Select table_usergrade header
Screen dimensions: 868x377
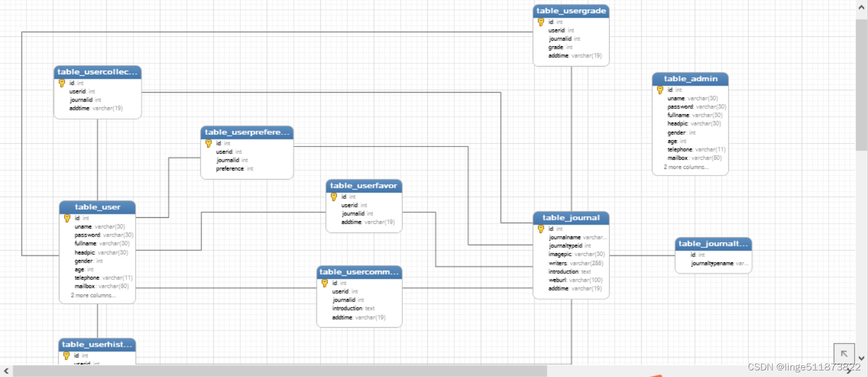[x=571, y=11]
